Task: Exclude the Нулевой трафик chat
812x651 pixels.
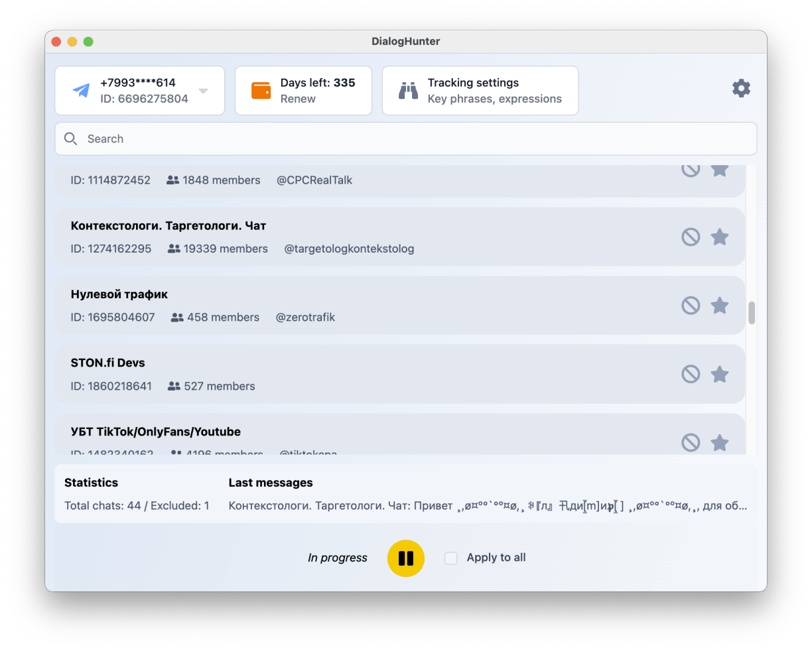Action: click(x=691, y=306)
